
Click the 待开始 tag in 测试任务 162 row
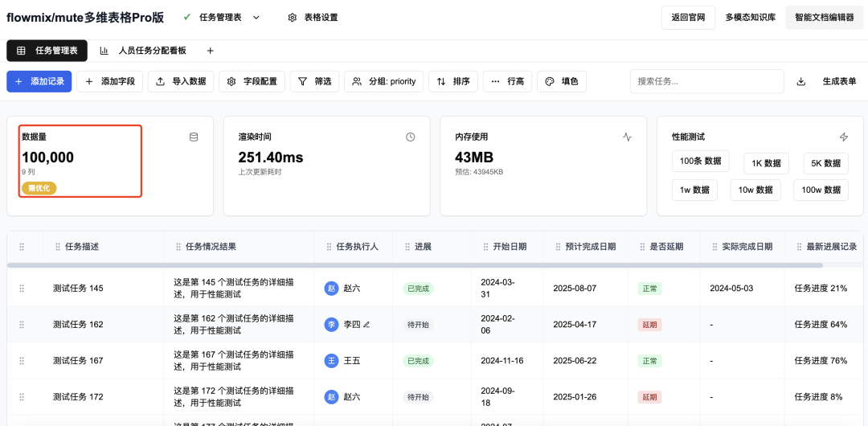(418, 325)
